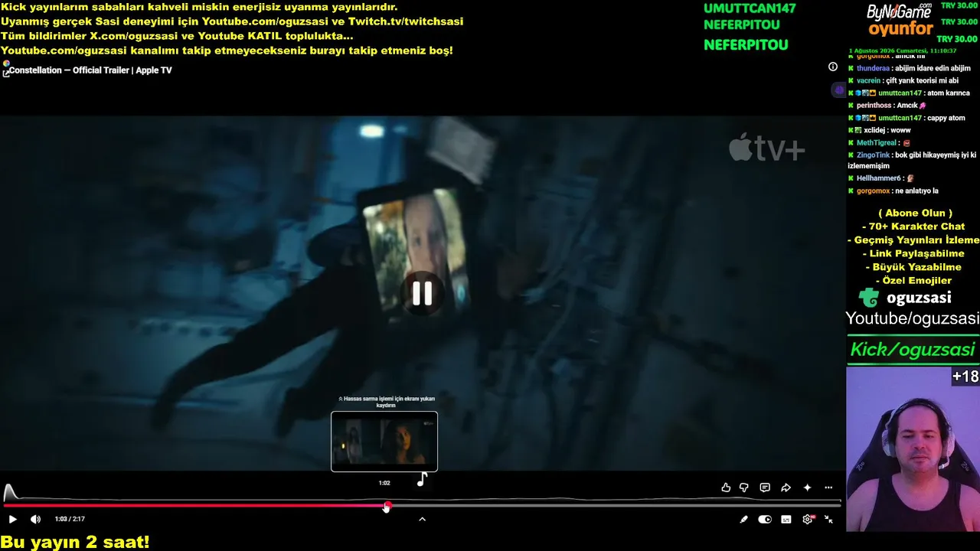This screenshot has width=980, height=551.
Task: Click the +18 badge on the webcam
Action: [x=965, y=377]
